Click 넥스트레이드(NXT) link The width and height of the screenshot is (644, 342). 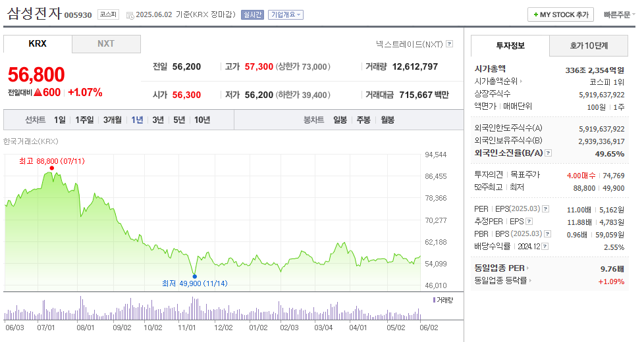[x=409, y=44]
